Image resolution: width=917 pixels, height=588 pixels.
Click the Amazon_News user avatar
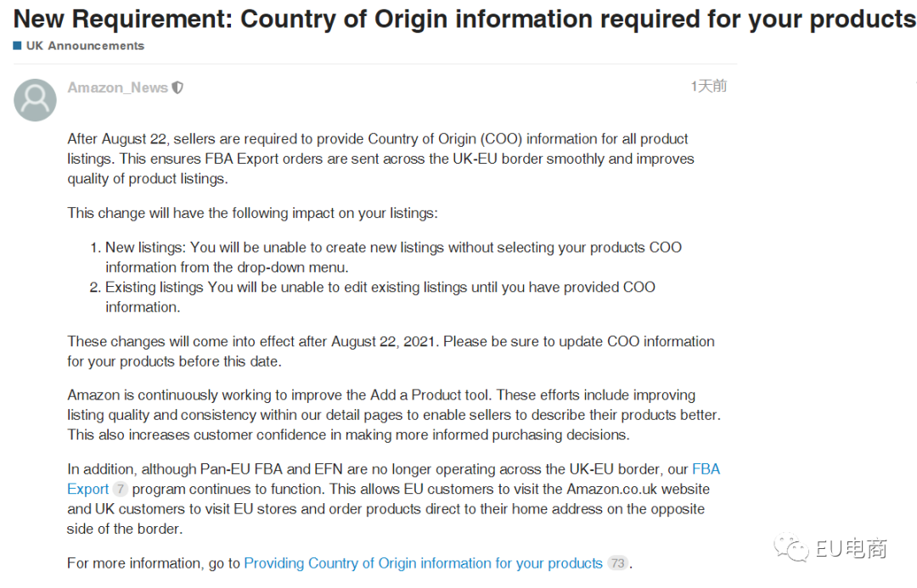click(35, 100)
